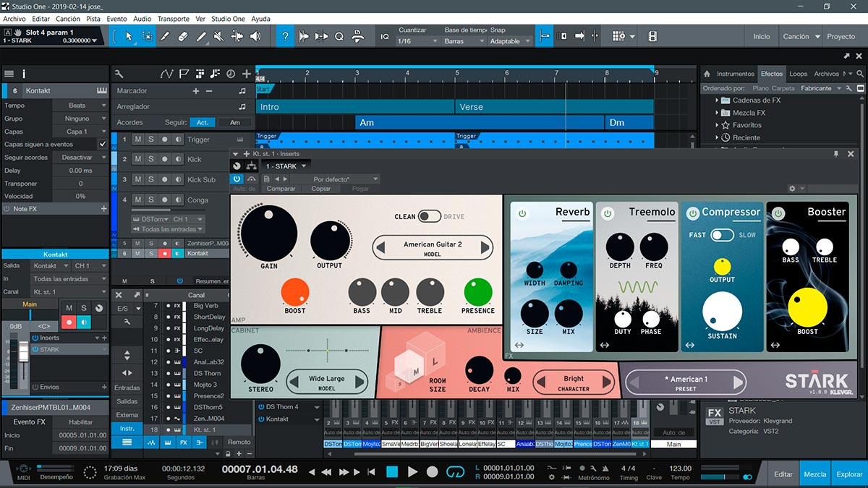Select the Verse arranger section
The width and height of the screenshot is (868, 488).
pos(554,107)
